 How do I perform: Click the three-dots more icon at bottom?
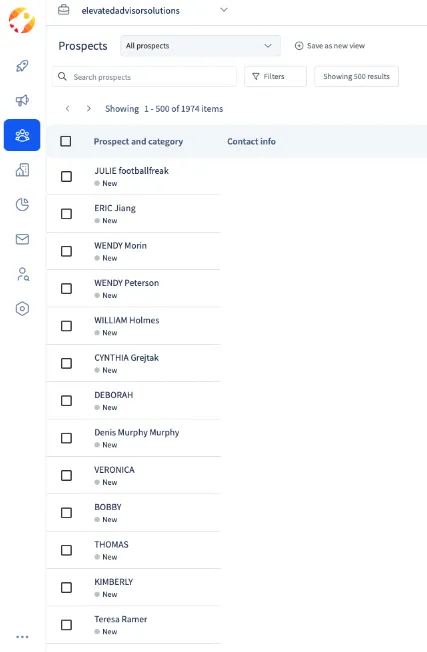(22, 637)
